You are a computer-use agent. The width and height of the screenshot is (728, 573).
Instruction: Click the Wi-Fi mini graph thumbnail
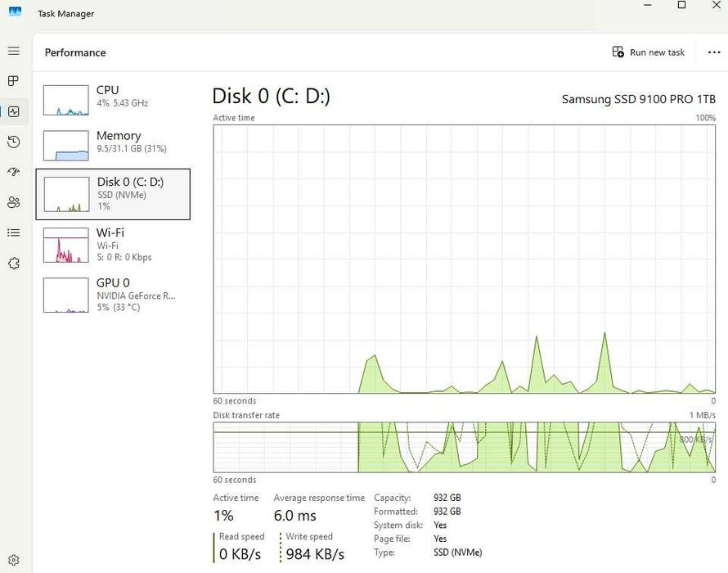pyautogui.click(x=66, y=245)
